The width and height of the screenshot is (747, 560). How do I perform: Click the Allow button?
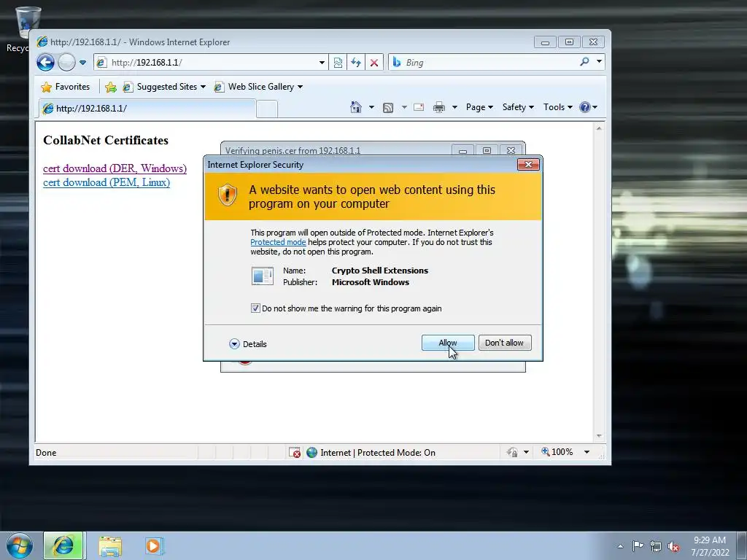pyautogui.click(x=448, y=343)
